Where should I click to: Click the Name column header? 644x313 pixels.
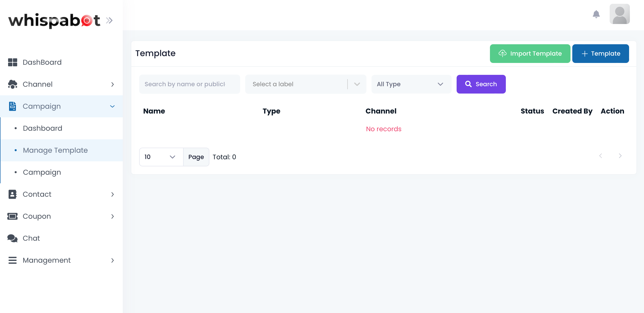[x=154, y=111]
